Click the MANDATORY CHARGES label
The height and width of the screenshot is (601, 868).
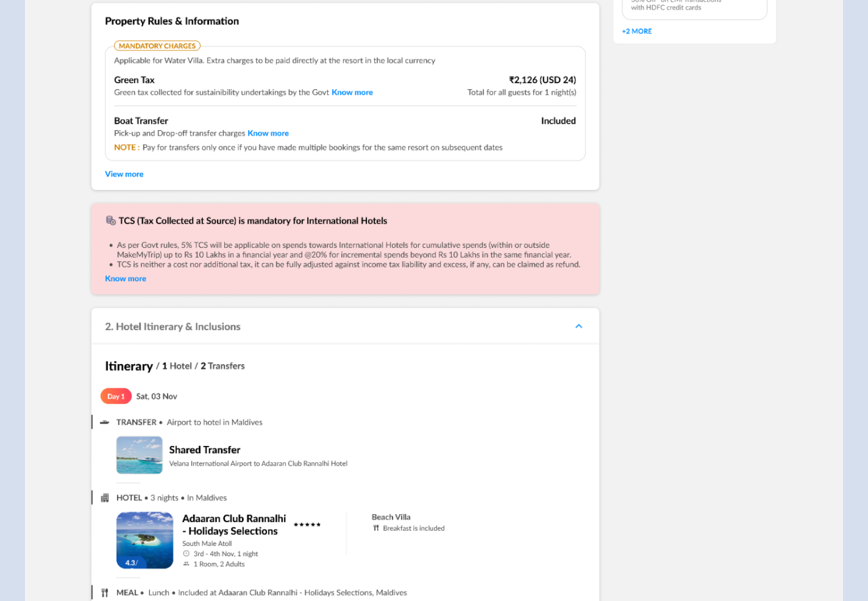point(157,46)
